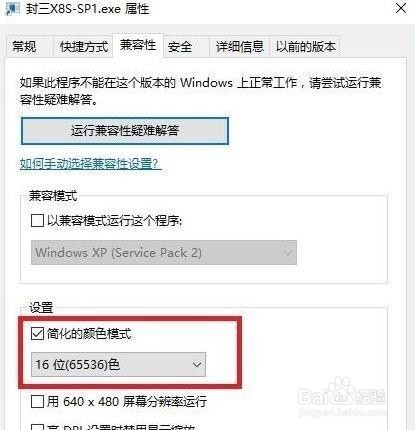Expand the Windows XP (Service Pack 2) dropdown
The image size is (415, 430).
point(164,253)
